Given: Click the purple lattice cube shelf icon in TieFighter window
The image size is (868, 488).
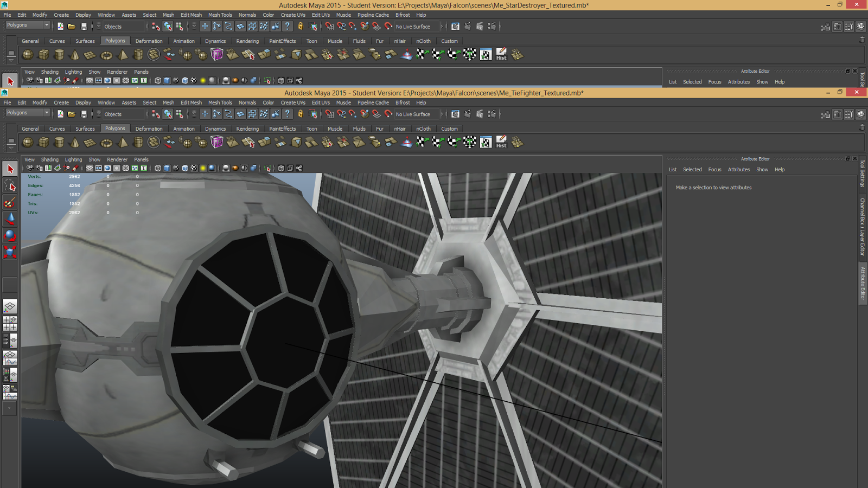Looking at the screenshot, I should [217, 143].
